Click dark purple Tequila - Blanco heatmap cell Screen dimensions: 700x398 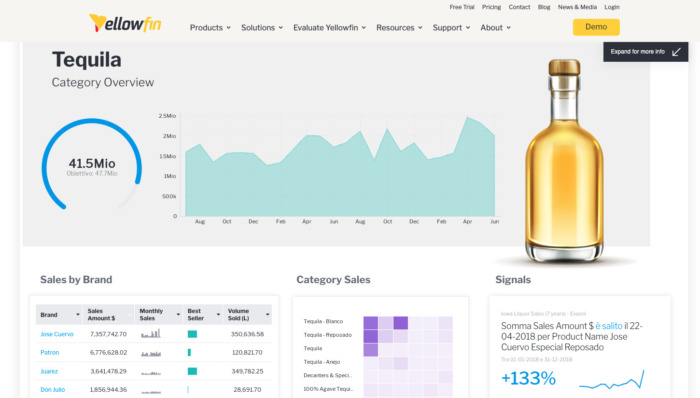tap(400, 323)
